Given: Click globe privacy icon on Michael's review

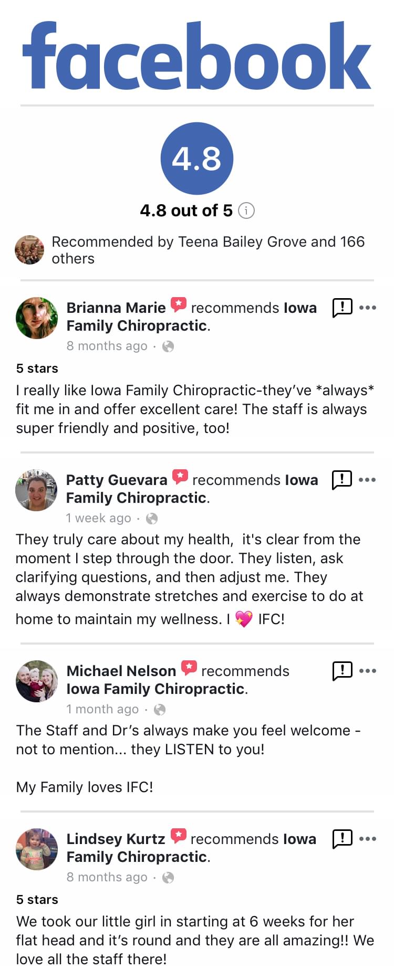Looking at the screenshot, I should pyautogui.click(x=160, y=710).
